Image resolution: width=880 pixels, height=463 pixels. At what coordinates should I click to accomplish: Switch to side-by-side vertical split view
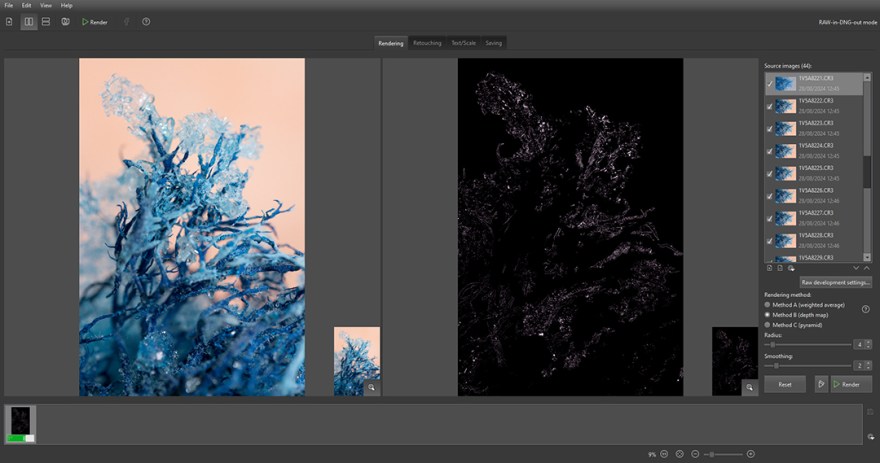(x=29, y=21)
